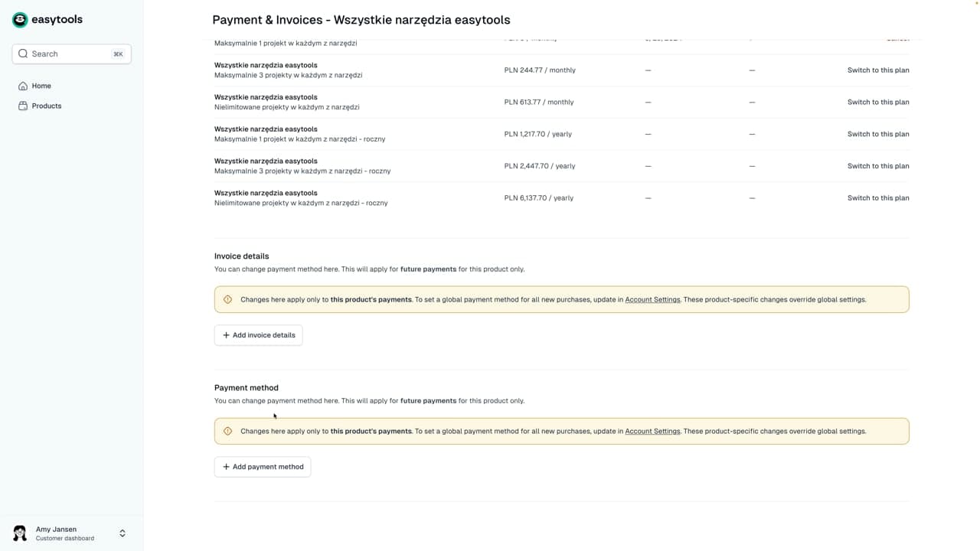This screenshot has width=980, height=551.
Task: Switch to the PLN 6,137.70 yearly plan
Action: (x=878, y=198)
